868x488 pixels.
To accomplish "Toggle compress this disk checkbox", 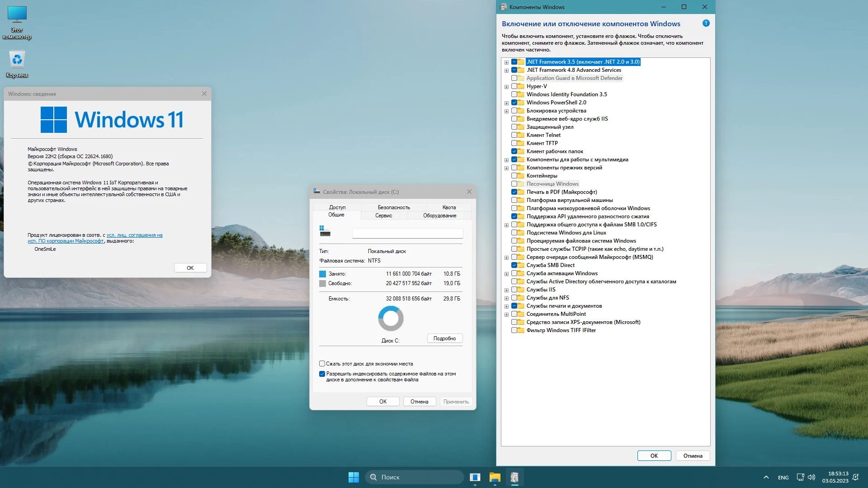I will coord(322,364).
